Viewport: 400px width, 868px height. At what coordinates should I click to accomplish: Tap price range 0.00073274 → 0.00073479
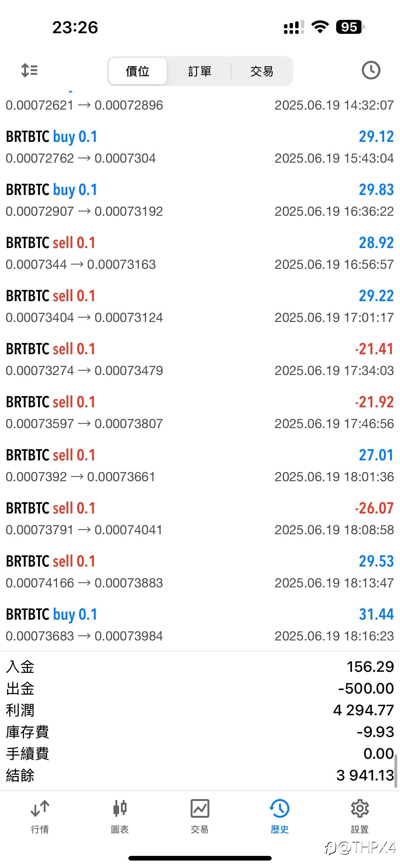click(84, 370)
